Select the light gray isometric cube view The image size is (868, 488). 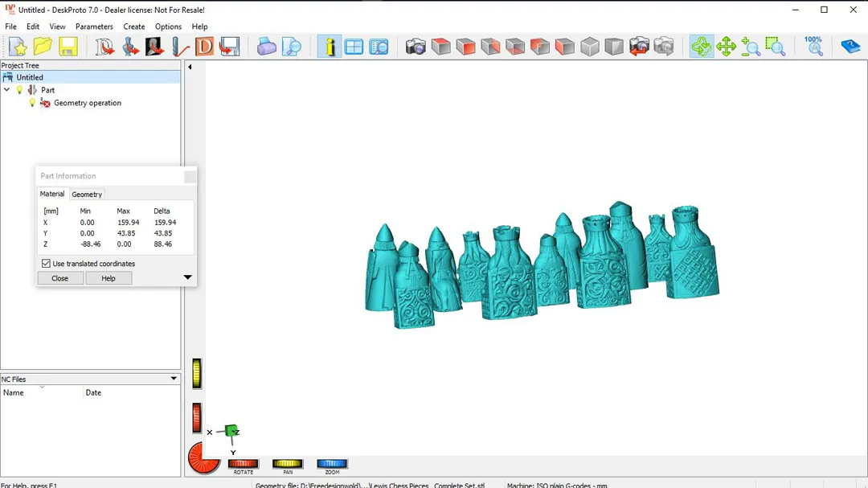[590, 47]
